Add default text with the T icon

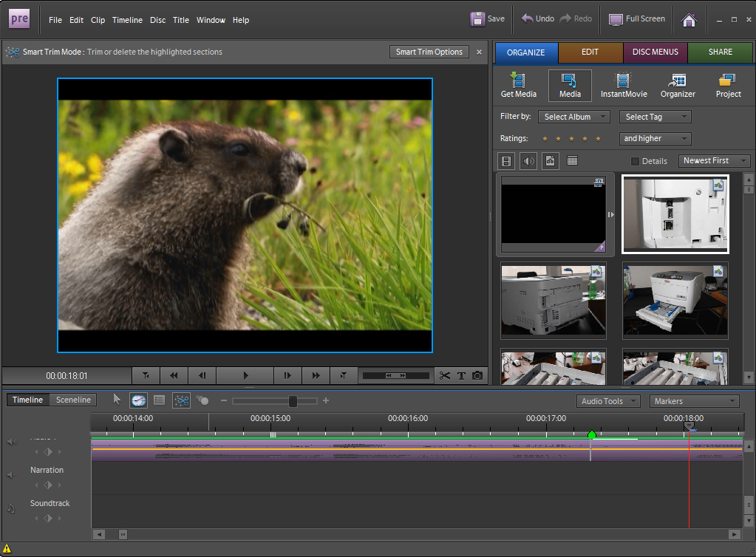(x=461, y=376)
